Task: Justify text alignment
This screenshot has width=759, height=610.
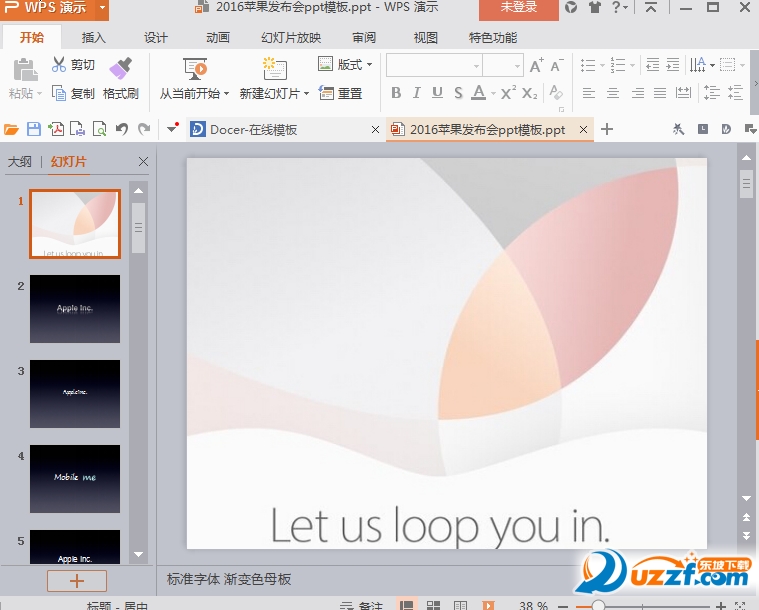Action: pos(660,92)
